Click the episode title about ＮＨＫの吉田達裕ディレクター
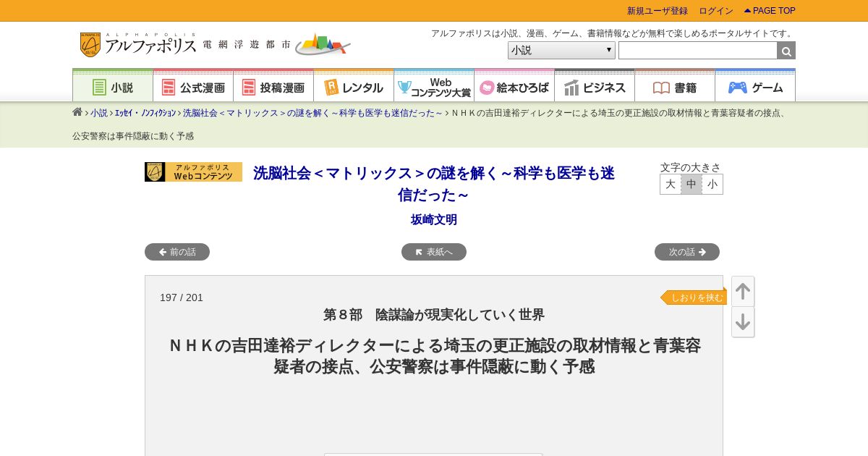The height and width of the screenshot is (456, 868). pyautogui.click(x=434, y=355)
